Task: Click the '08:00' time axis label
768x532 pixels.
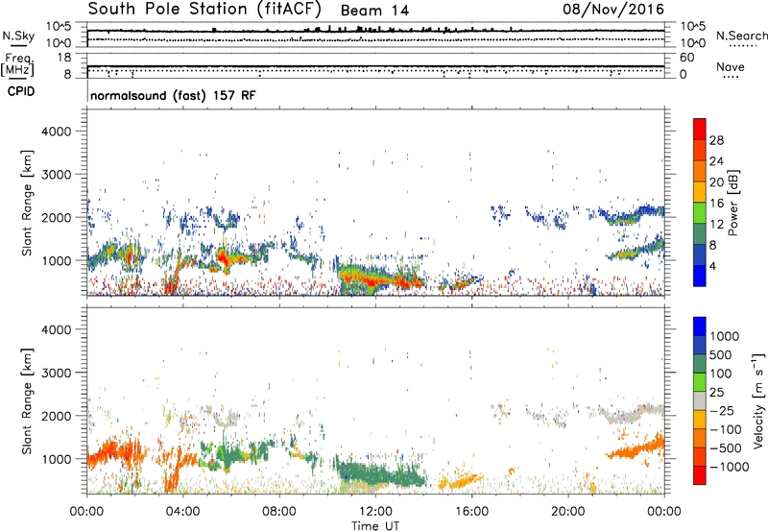Action: pyautogui.click(x=279, y=512)
